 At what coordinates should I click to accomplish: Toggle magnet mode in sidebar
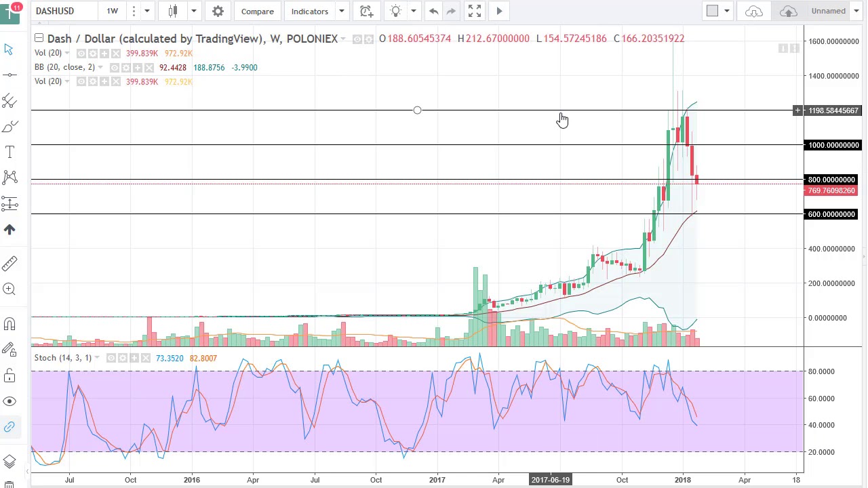click(9, 324)
